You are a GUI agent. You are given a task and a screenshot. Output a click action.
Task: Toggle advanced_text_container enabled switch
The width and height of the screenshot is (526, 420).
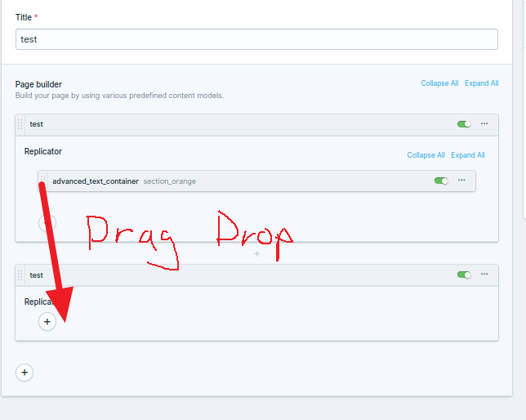pos(441,181)
